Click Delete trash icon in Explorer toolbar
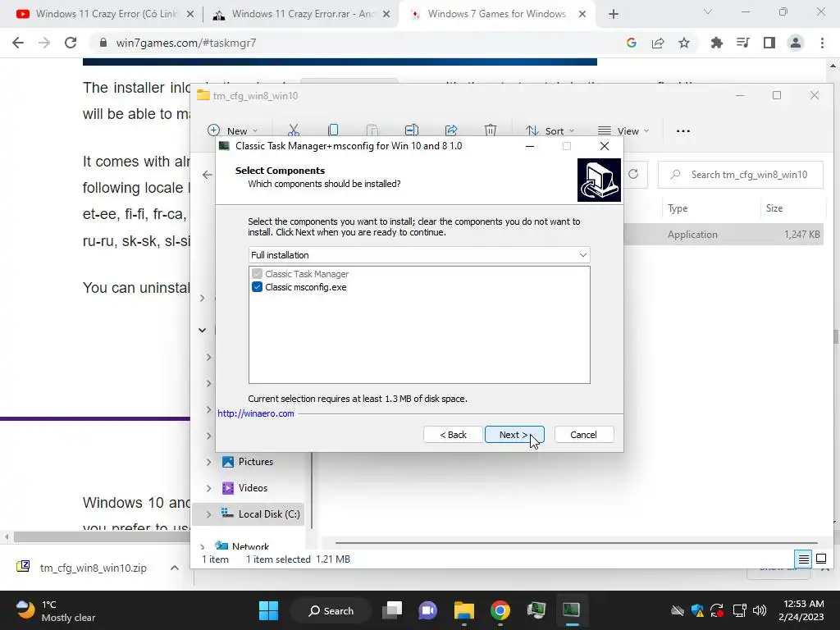 click(491, 130)
